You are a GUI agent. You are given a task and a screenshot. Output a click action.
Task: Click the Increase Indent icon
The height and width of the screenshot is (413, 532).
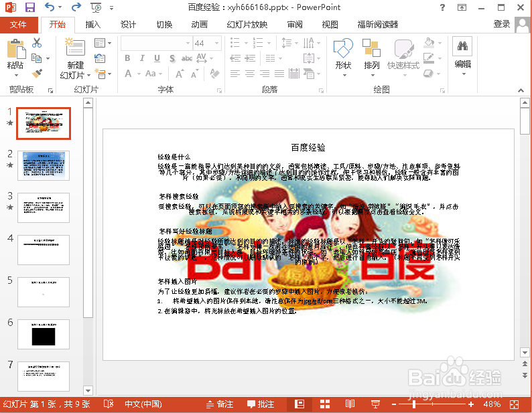250,58
